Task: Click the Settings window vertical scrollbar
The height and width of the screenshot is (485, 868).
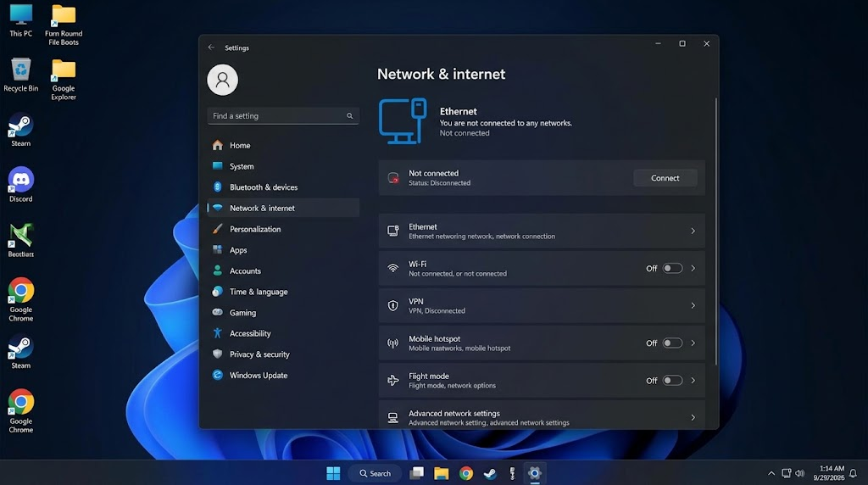Action: (715, 231)
